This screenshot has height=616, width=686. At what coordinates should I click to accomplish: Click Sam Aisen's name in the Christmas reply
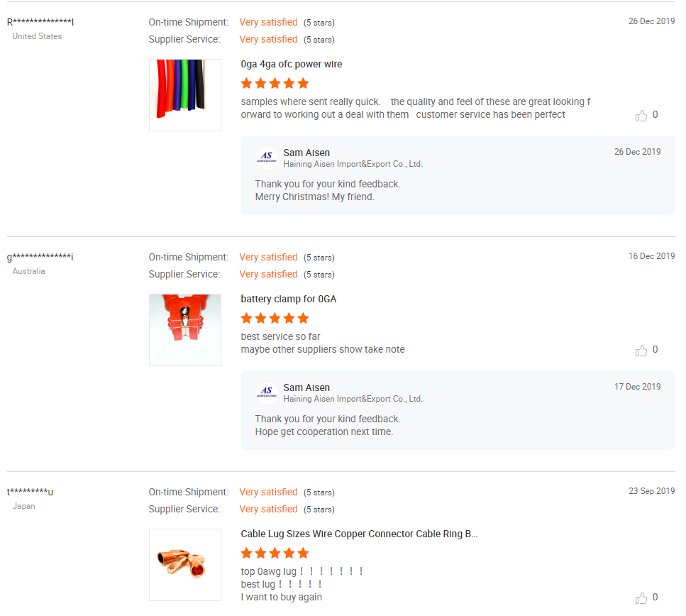306,153
